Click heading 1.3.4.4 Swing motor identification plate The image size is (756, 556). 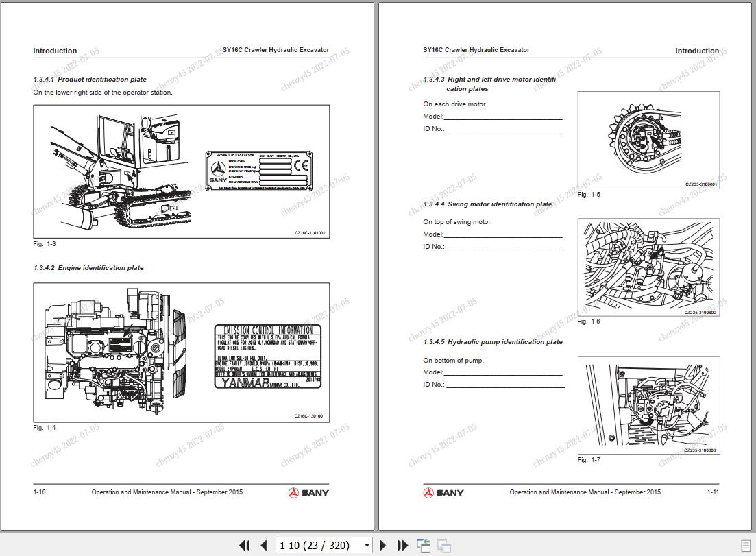(487, 204)
